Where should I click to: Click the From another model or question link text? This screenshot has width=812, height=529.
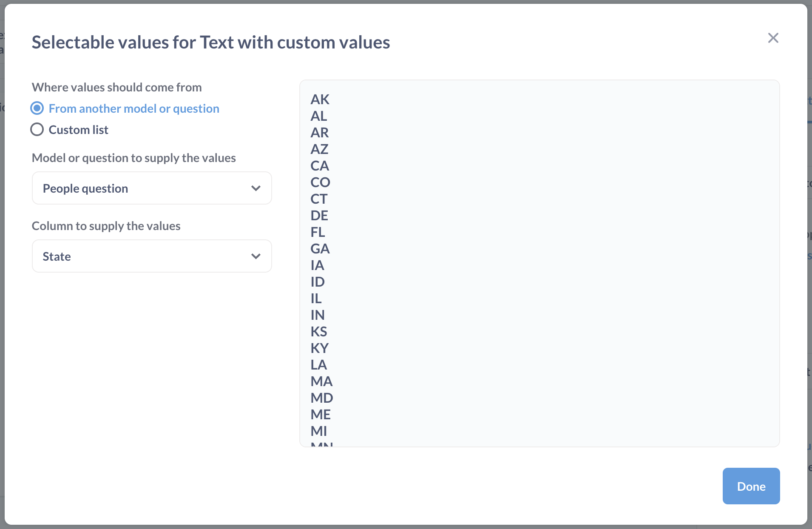click(134, 108)
